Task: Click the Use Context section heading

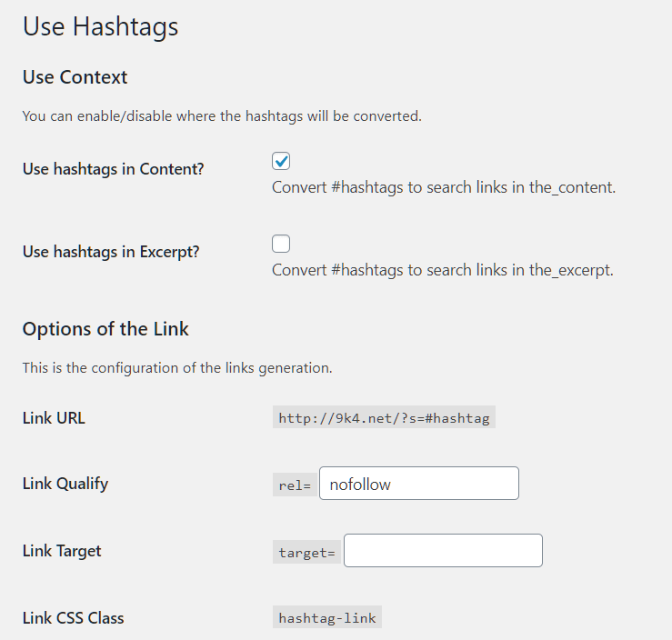Action: (75, 77)
